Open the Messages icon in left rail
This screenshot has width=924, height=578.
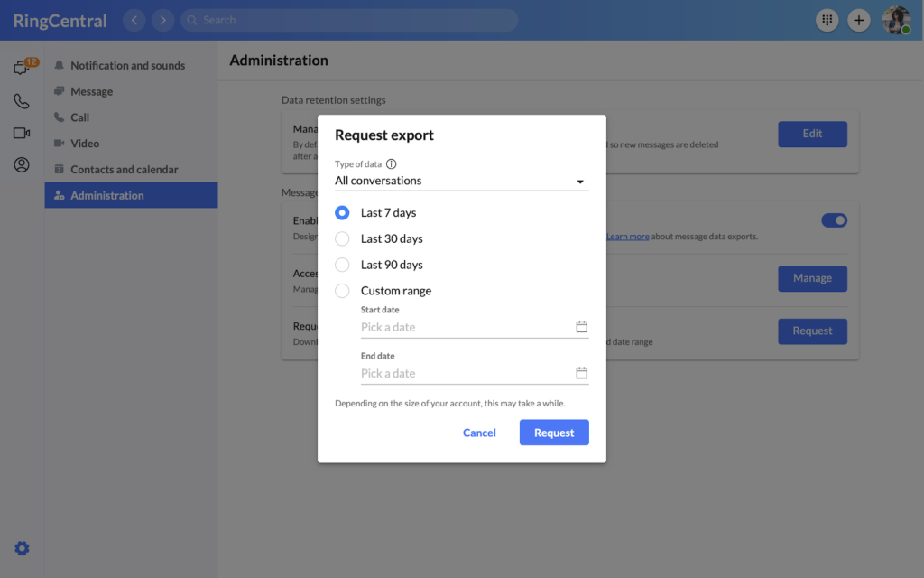point(22,68)
